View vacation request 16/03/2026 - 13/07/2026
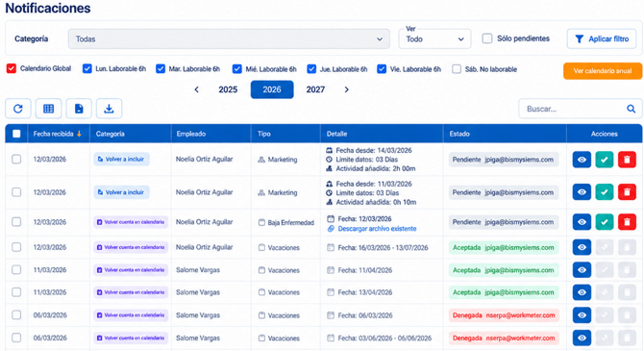Image resolution: width=644 pixels, height=351 pixels. [582, 247]
